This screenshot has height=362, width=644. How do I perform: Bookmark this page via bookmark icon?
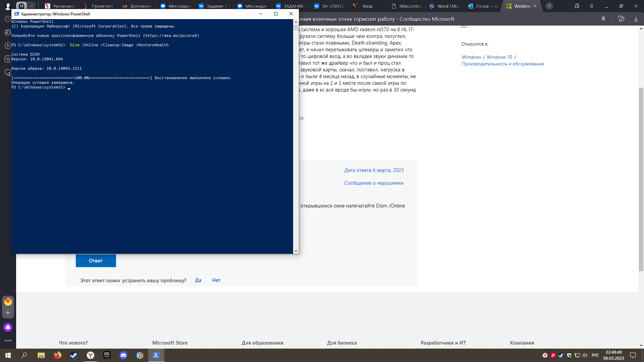click(603, 19)
